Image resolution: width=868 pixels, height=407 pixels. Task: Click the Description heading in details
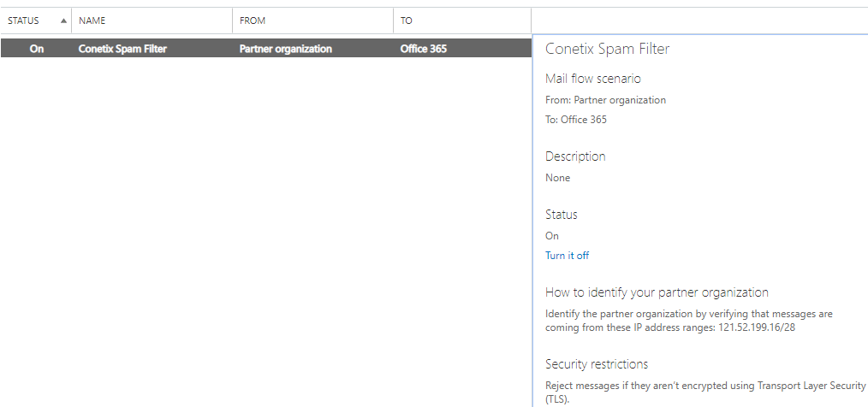(x=575, y=156)
